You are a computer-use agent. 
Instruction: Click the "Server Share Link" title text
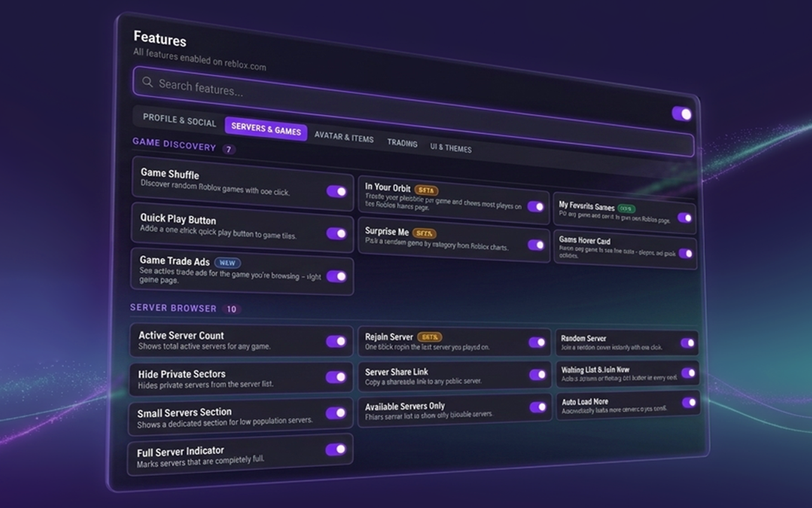(396, 372)
